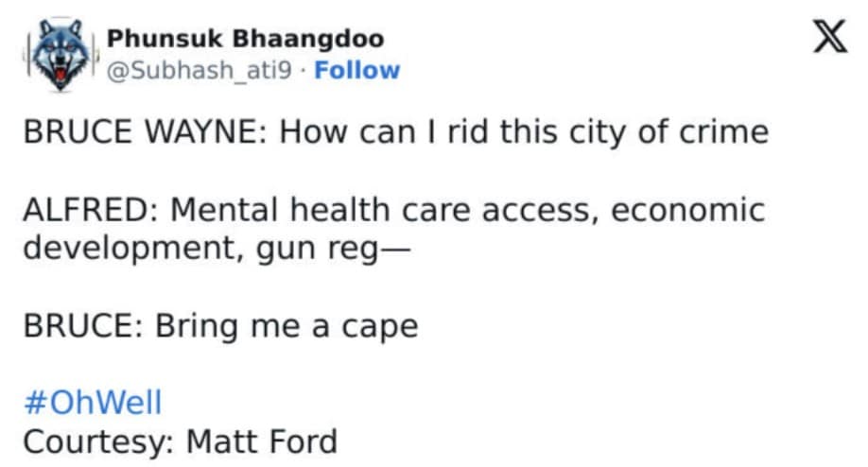Screen dimensions: 868x467
Task: Click the words "Matt Ford"
Action: (261, 441)
